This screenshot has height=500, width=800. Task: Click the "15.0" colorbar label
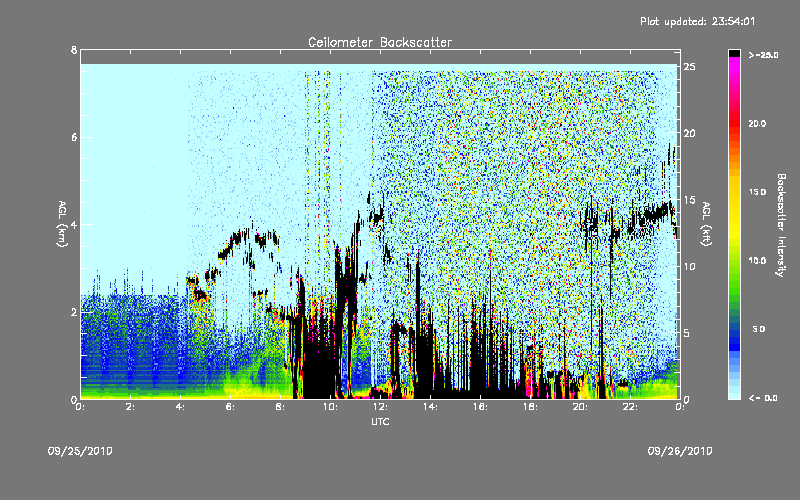tap(757, 192)
